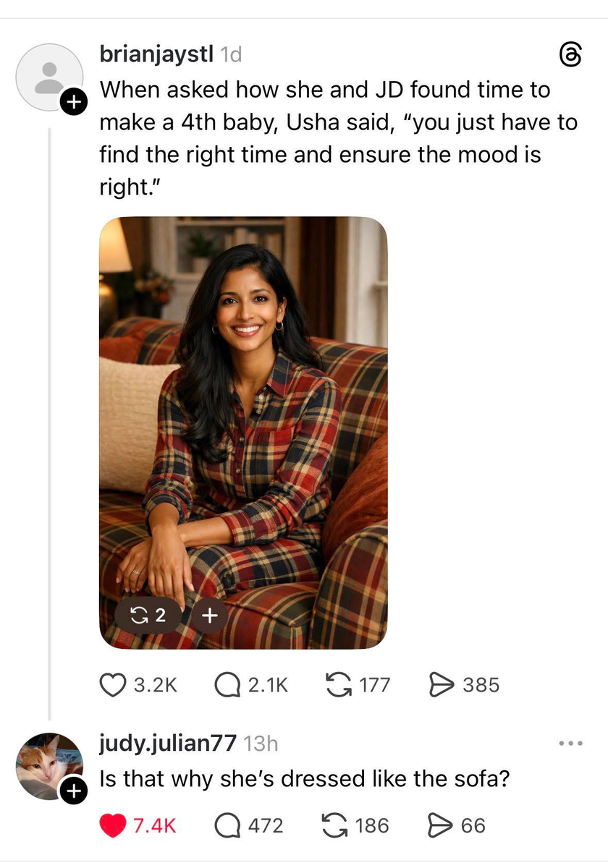Tap the 2 remixes badge on the image
The image size is (608, 868).
point(147,616)
